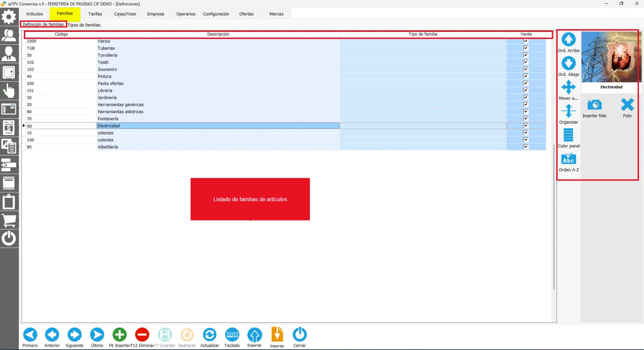Go to the Primero record
Image resolution: width=644 pixels, height=350 pixels.
click(30, 334)
